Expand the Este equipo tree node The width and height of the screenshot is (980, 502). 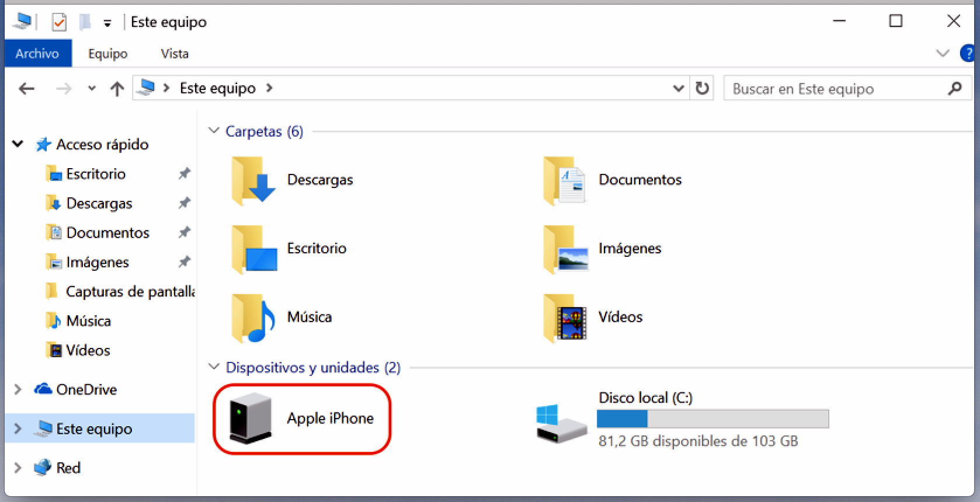tap(18, 429)
